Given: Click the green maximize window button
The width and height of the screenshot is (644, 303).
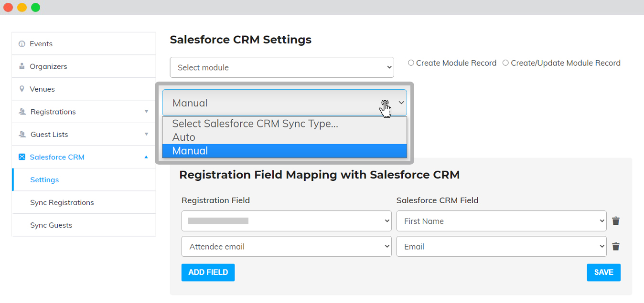Looking at the screenshot, I should 36,7.
